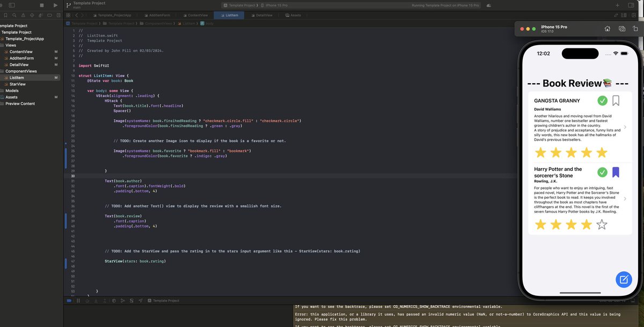The width and height of the screenshot is (644, 327).
Task: Stop the running app in Xcode
Action: click(x=41, y=5)
